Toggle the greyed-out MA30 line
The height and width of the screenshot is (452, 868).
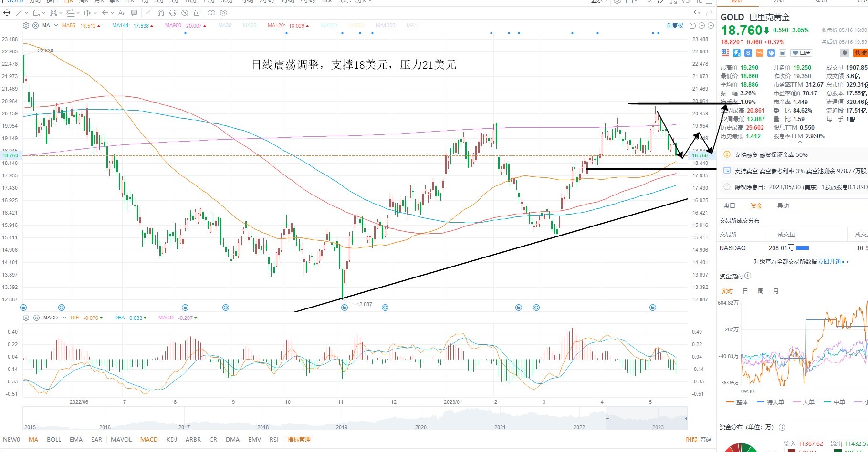tap(225, 26)
